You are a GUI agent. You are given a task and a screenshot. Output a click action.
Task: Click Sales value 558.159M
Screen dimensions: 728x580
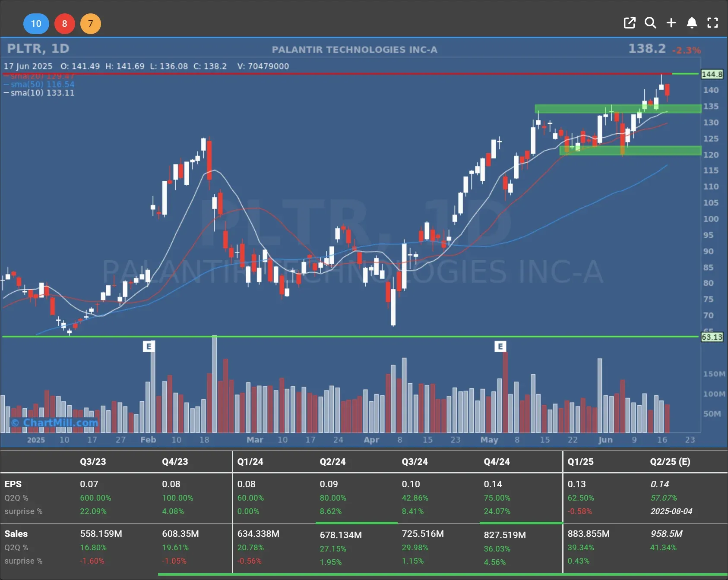[x=101, y=534]
